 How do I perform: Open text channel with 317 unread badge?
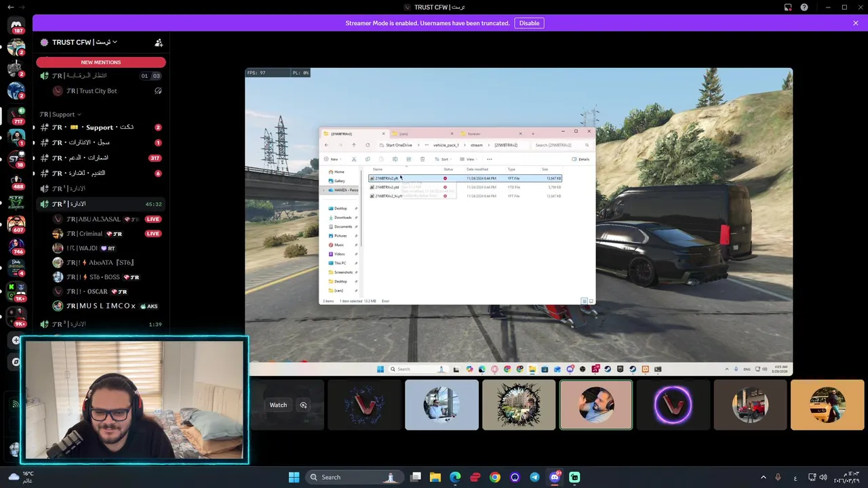click(101, 158)
